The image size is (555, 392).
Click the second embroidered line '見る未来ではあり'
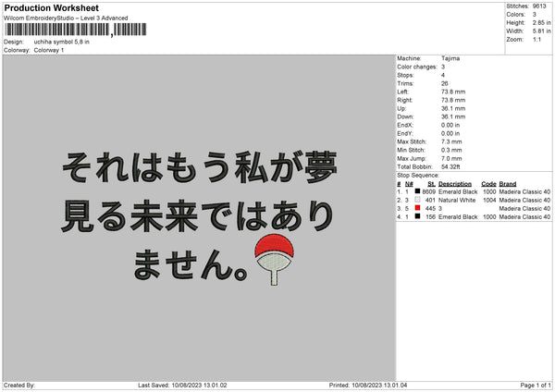(197, 216)
